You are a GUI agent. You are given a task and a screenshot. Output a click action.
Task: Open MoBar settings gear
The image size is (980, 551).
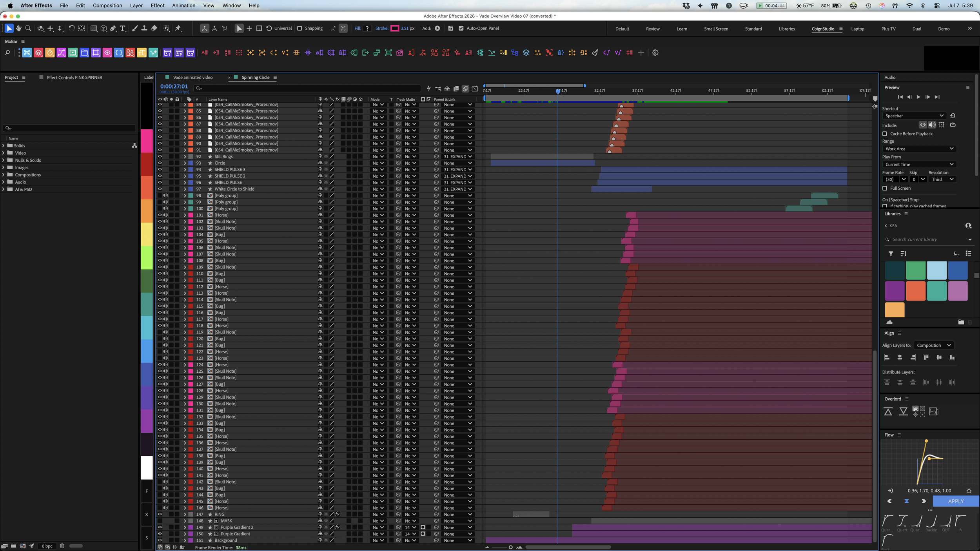tap(655, 53)
